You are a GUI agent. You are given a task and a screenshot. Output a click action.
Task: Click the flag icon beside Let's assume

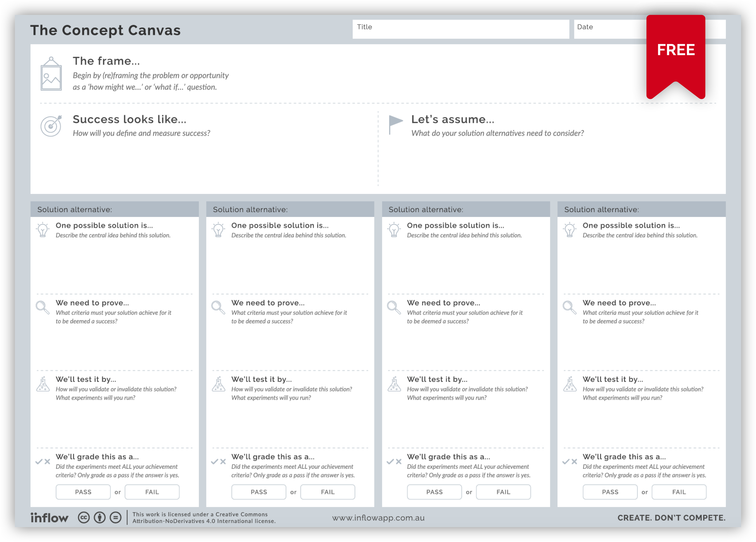(396, 125)
